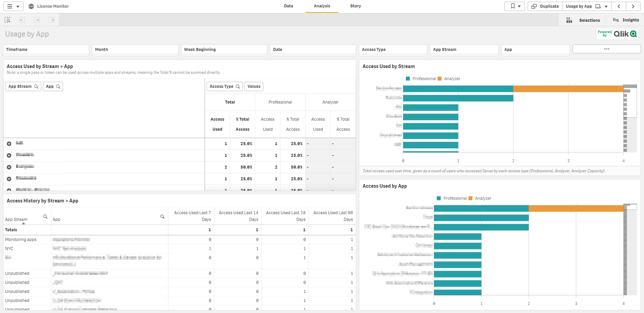Image resolution: width=644 pixels, height=313 pixels.
Task: Click the step back selections icon
Action: 22,20
